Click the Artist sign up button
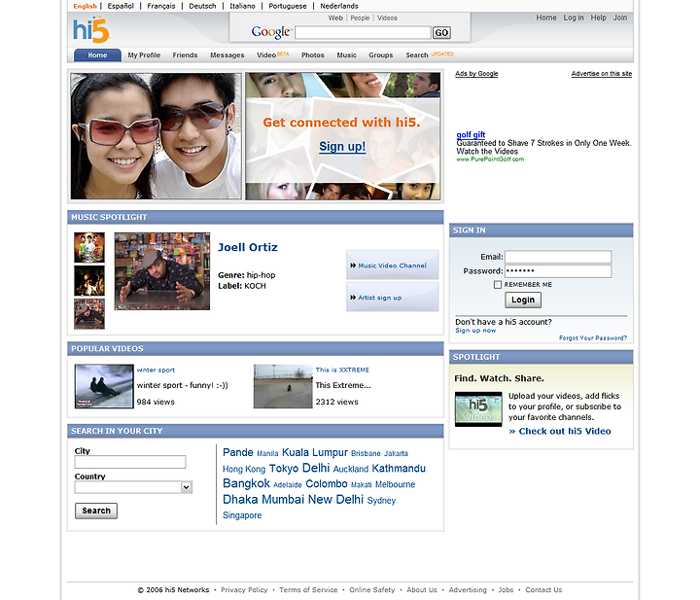Viewport: 700px width, 600px height. pos(392,298)
